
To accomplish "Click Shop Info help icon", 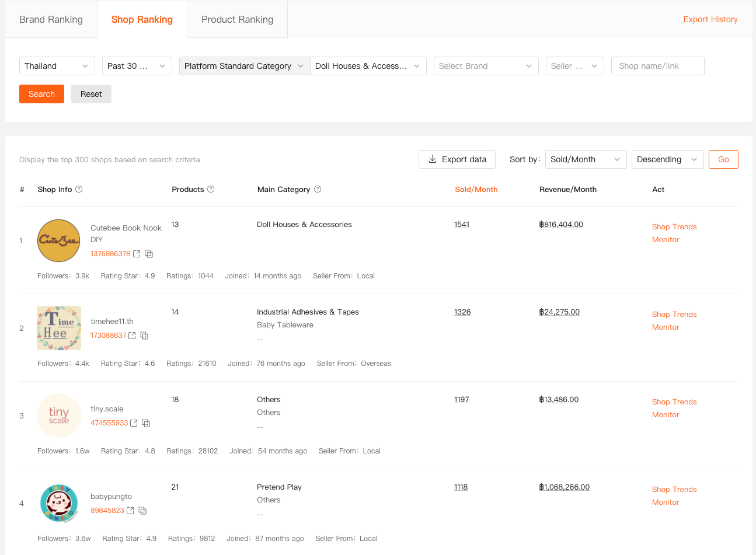I will pyautogui.click(x=79, y=189).
